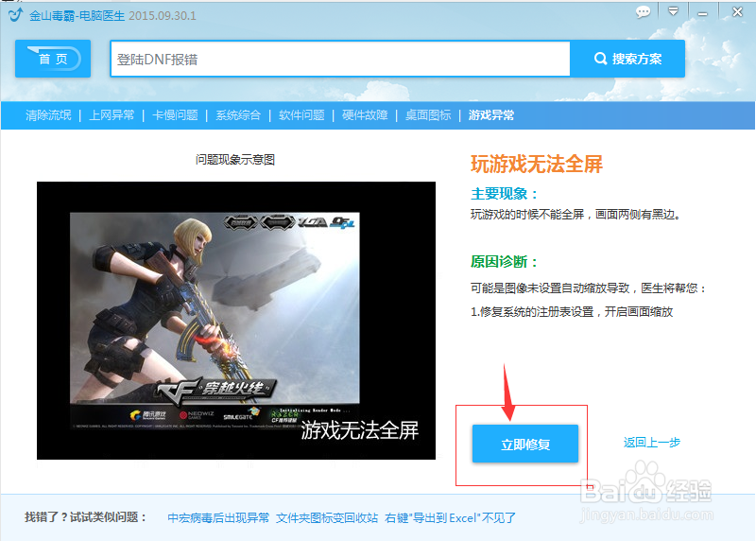Open the 清除流氓 tab
The image size is (756, 541).
[x=48, y=115]
